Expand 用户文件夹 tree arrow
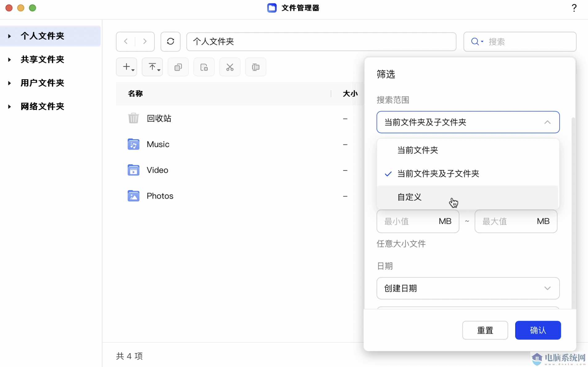588x367 pixels. tap(10, 83)
